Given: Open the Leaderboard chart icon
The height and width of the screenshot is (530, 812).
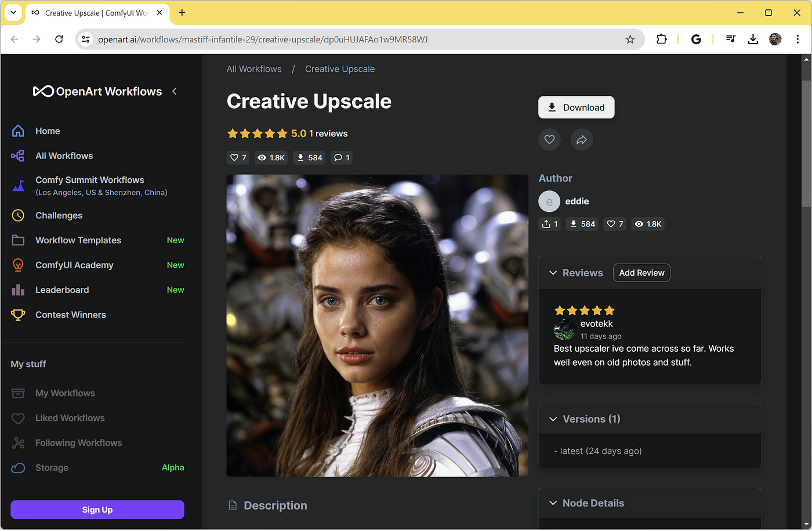Looking at the screenshot, I should (18, 290).
